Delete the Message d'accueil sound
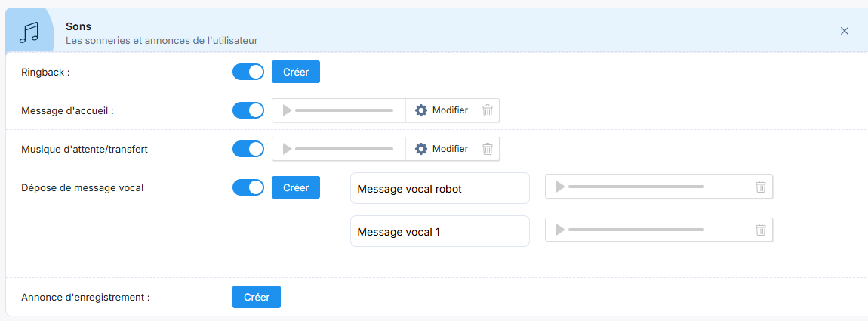 point(488,110)
